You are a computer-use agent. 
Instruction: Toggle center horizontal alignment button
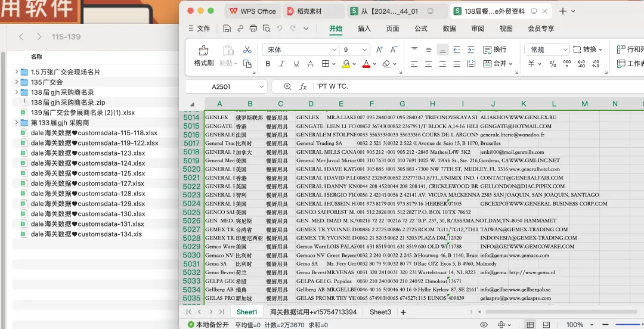pyautogui.click(x=428, y=64)
